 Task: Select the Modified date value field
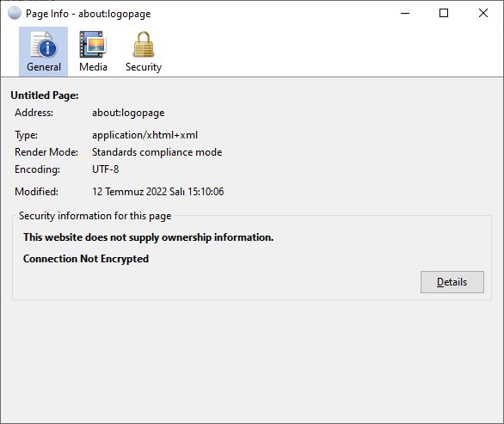pyautogui.click(x=157, y=192)
